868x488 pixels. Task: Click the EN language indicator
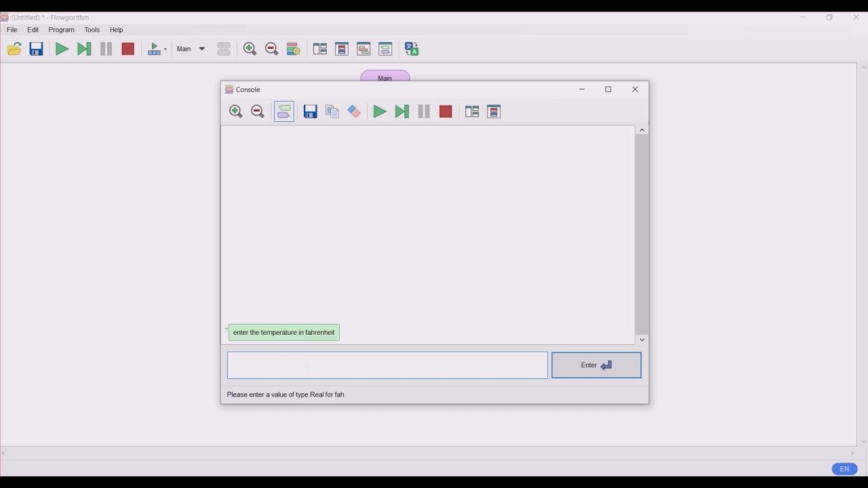[x=844, y=469]
